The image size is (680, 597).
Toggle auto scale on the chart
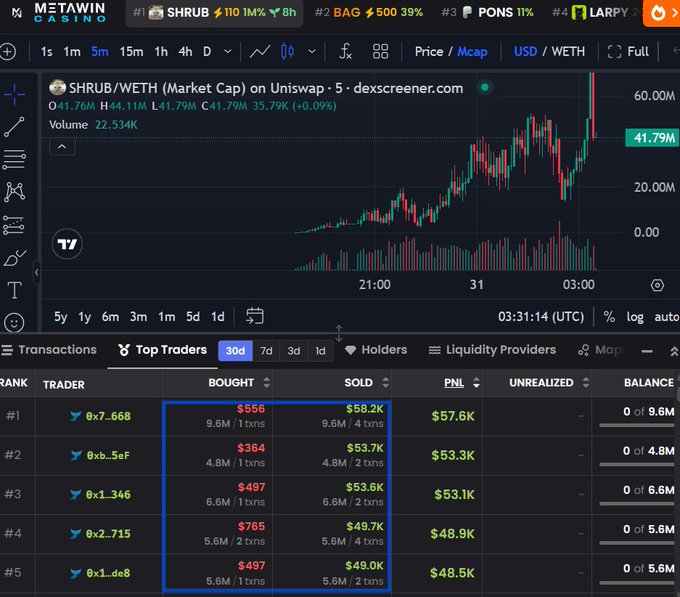[667, 317]
